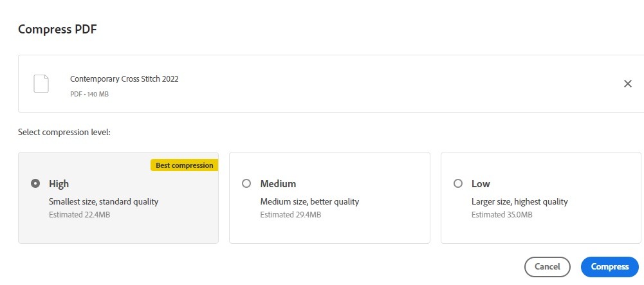644x285 pixels.
Task: Click the High option title text
Action: pyautogui.click(x=59, y=184)
